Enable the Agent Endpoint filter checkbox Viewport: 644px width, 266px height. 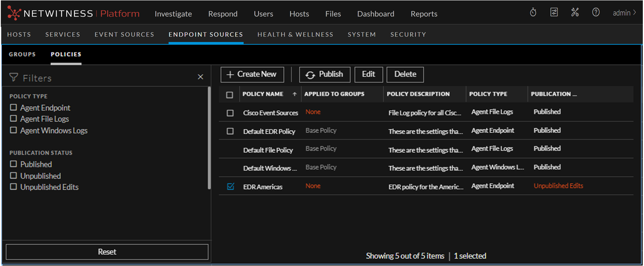(14, 107)
